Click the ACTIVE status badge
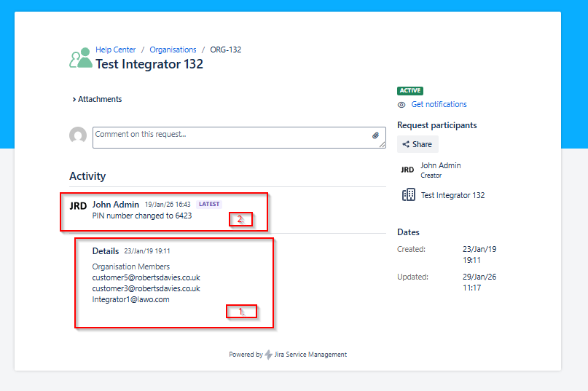Screen dimensions: 588x391 coord(410,90)
